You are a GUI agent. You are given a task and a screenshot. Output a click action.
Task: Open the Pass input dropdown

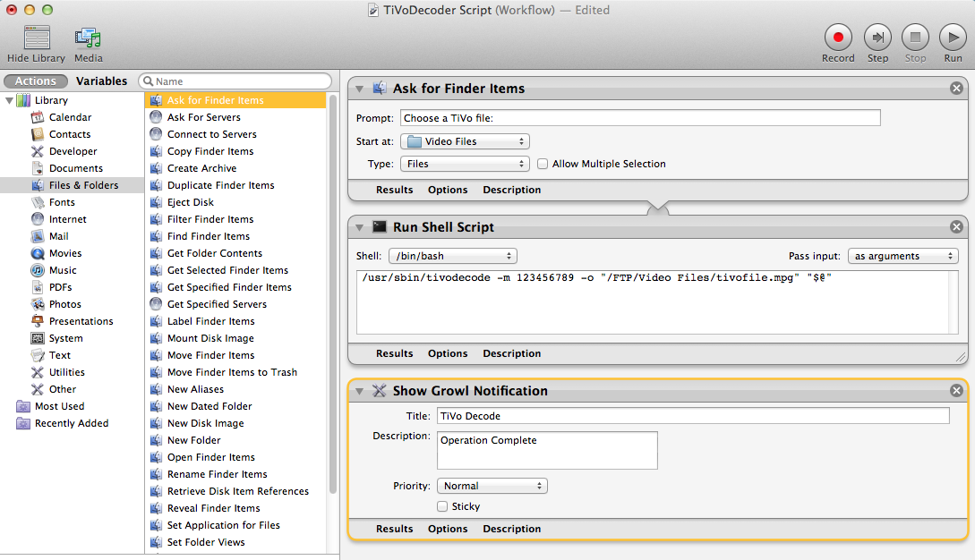click(902, 256)
